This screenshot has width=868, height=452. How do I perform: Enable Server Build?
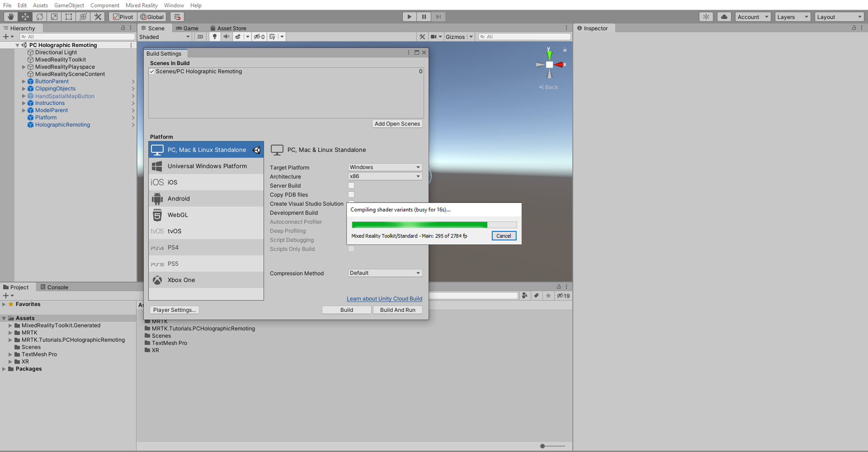pos(351,185)
